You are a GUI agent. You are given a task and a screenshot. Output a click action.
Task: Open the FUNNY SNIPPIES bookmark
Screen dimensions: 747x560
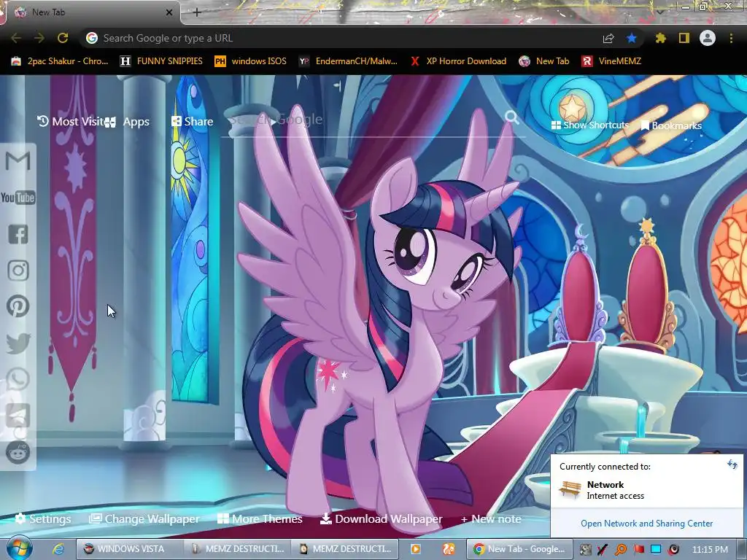click(x=161, y=61)
